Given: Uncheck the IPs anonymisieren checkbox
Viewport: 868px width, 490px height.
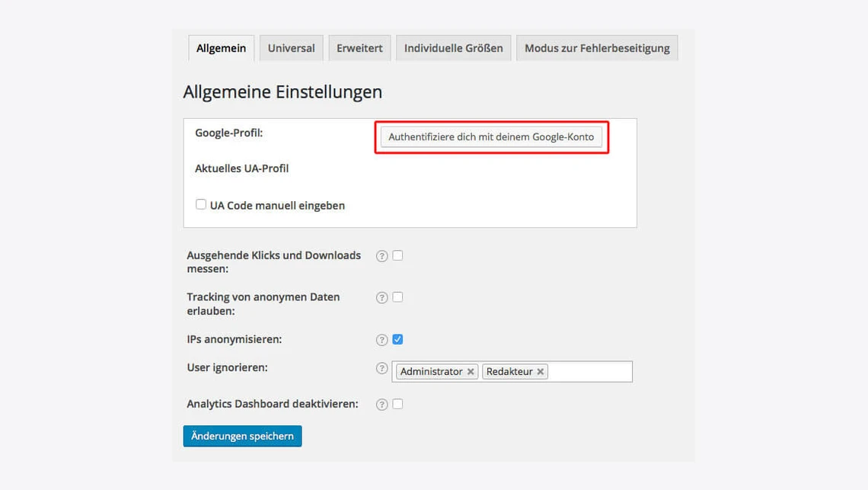Looking at the screenshot, I should pos(397,339).
